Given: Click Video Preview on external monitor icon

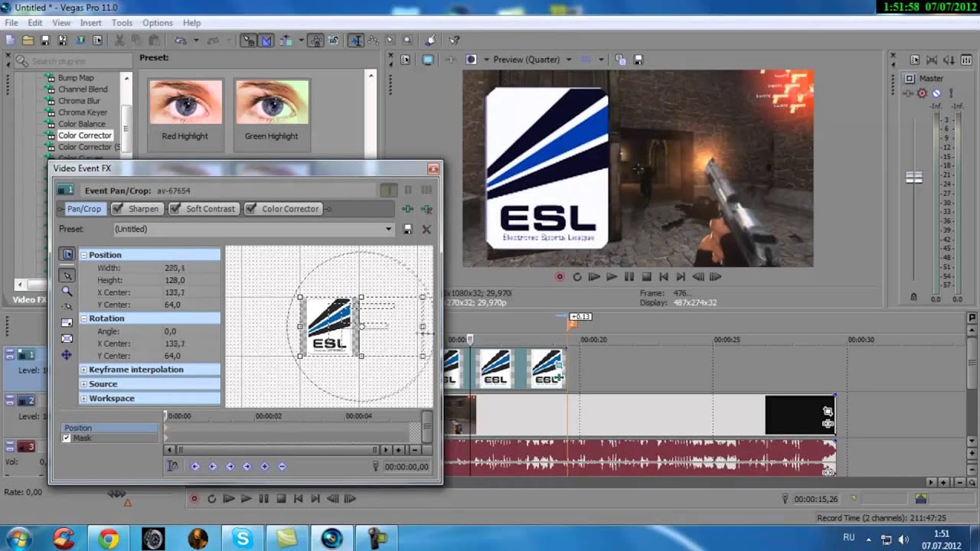Looking at the screenshot, I should coord(428,60).
